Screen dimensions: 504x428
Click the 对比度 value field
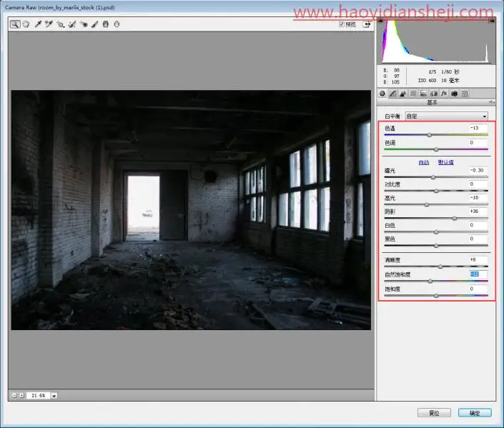(478, 184)
